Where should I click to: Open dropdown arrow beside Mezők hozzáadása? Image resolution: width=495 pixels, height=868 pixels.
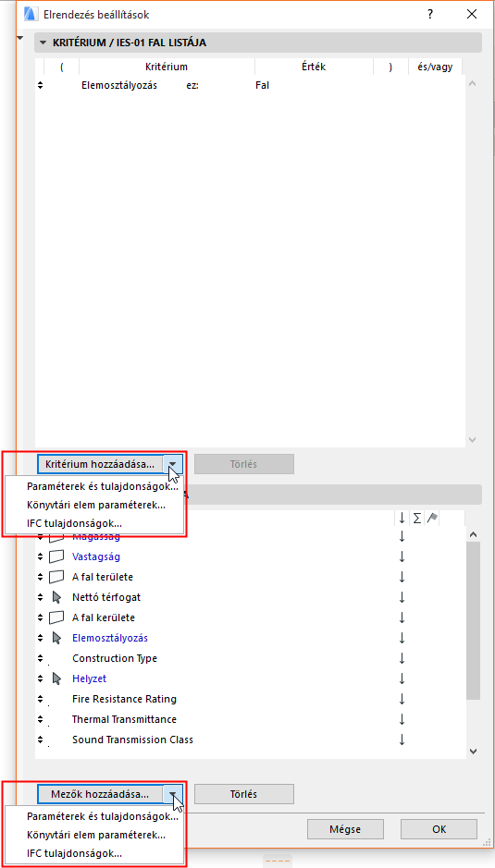[x=174, y=794]
